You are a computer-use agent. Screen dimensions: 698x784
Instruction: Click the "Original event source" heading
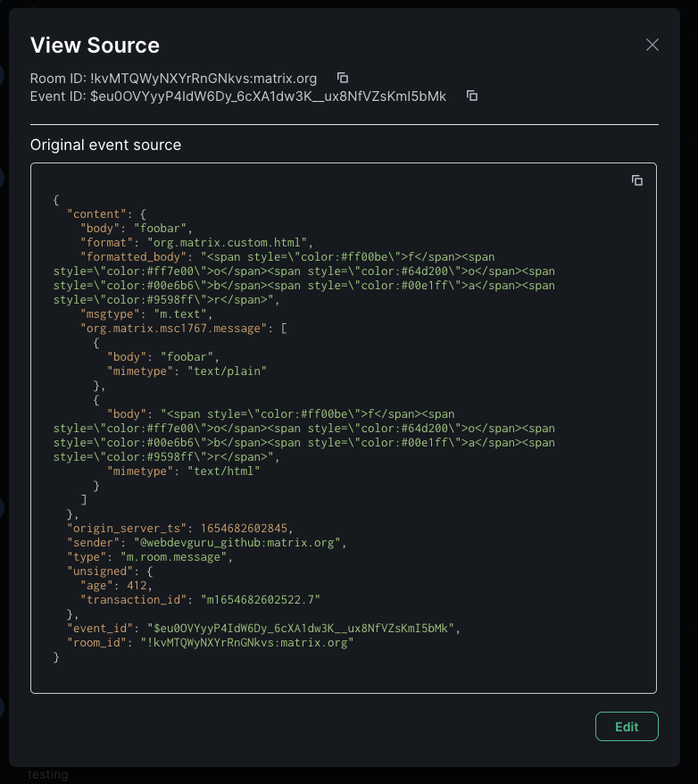105,145
